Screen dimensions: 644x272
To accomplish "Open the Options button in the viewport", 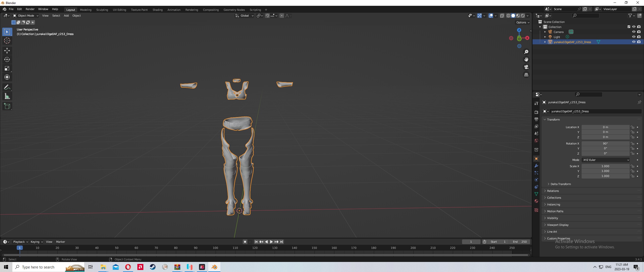I will click(523, 22).
